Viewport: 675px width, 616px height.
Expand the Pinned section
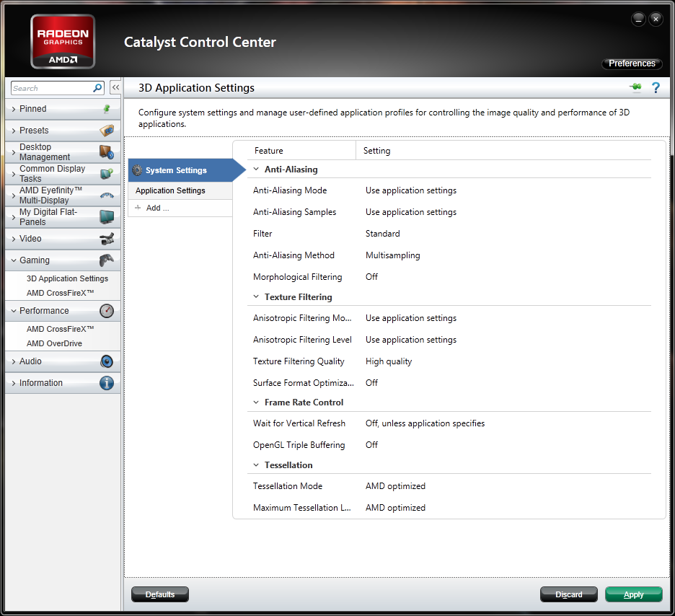pyautogui.click(x=14, y=109)
